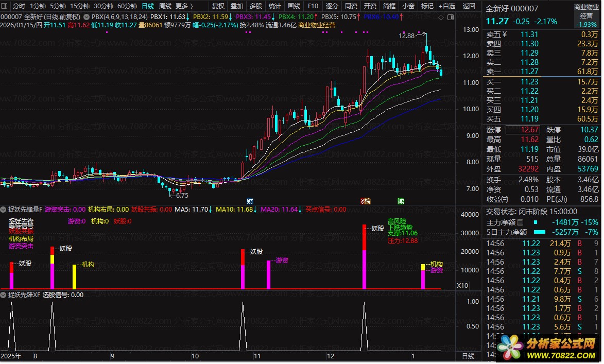This screenshot has width=604, height=364.
Task: Click the panel toggle icon after the diamond
Action: tap(451, 17)
